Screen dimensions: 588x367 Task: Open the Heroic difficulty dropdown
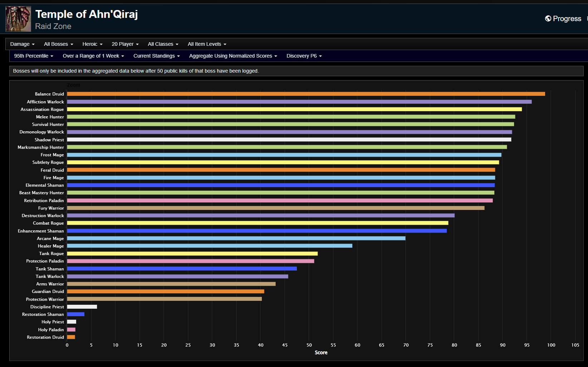[x=92, y=44]
